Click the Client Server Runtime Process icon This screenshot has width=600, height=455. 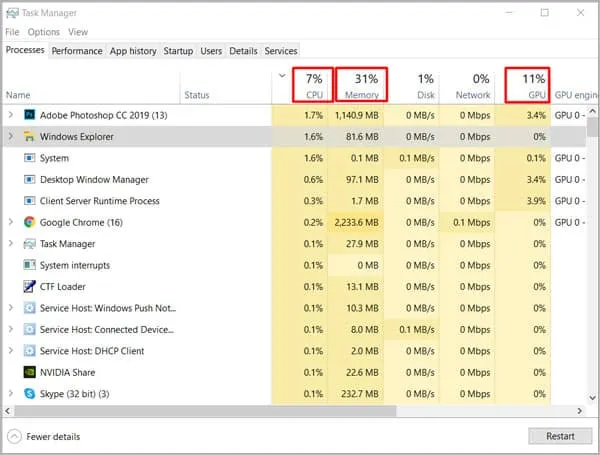[x=29, y=201]
